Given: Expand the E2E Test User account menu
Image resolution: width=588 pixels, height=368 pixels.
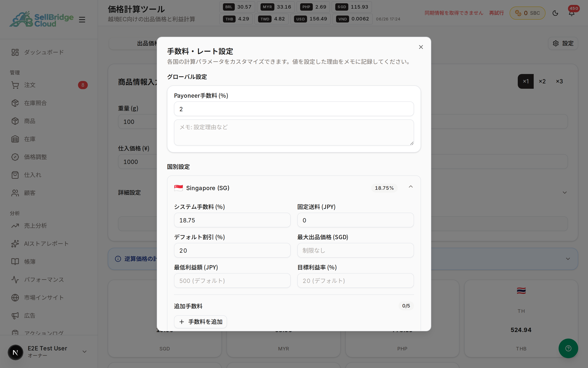Looking at the screenshot, I should [x=84, y=351].
